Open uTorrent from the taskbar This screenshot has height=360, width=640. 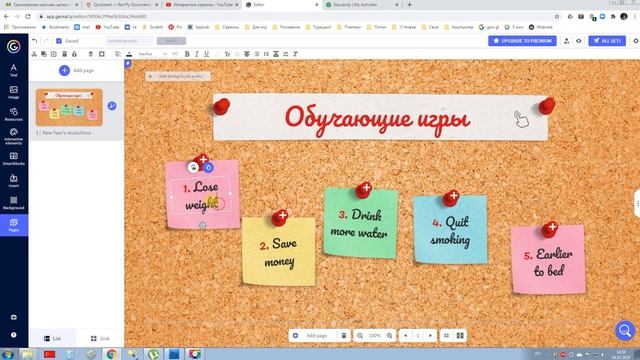[x=153, y=354]
